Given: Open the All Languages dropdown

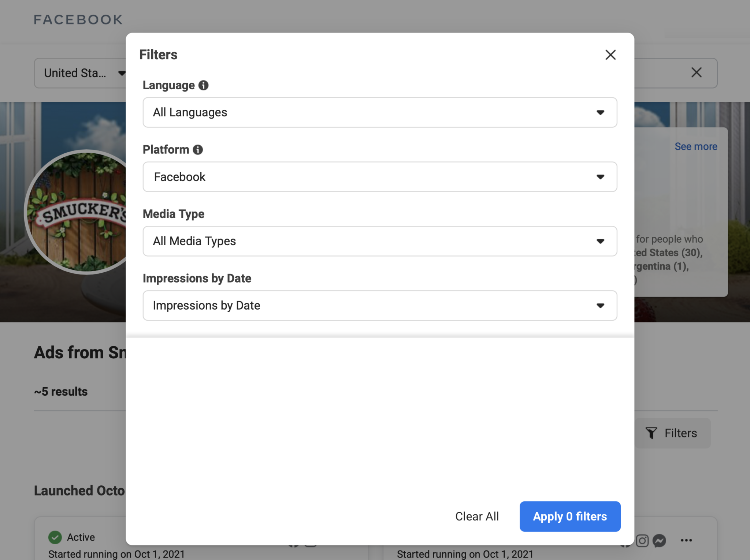Looking at the screenshot, I should pos(379,112).
